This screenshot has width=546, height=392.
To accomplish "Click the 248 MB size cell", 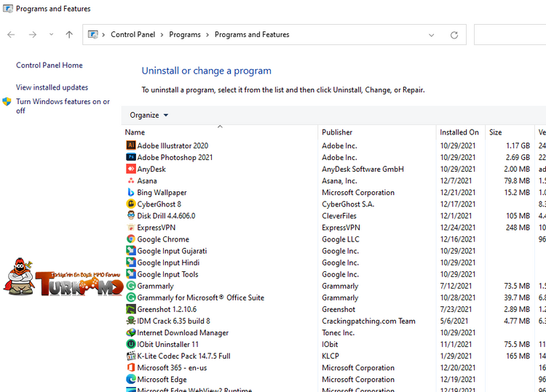I will click(518, 228).
